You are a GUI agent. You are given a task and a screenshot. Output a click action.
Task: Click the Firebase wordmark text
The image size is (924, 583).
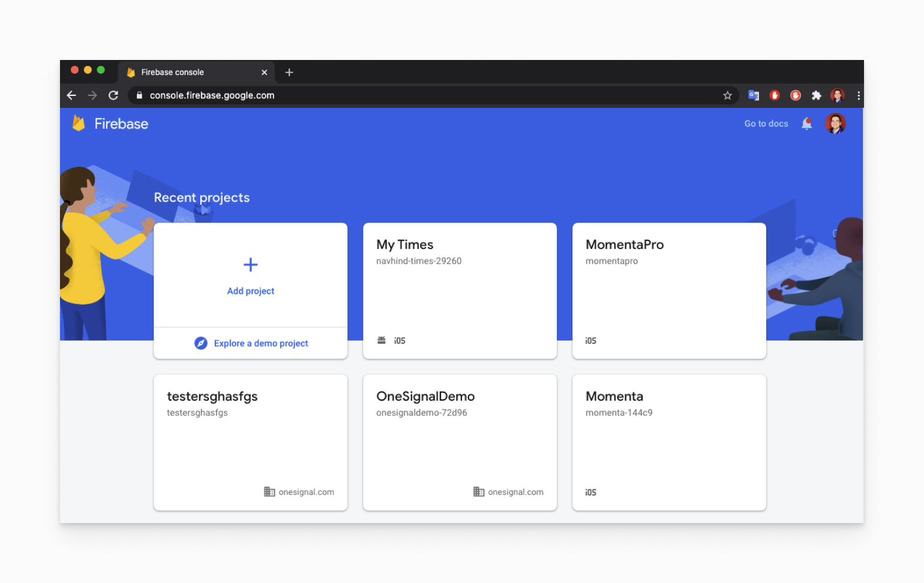[121, 124]
